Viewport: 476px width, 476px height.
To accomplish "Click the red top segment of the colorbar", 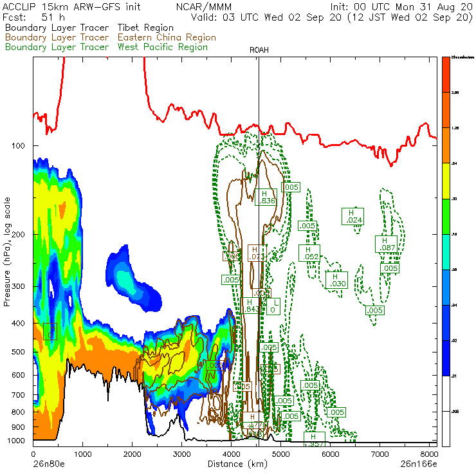I will click(x=446, y=75).
